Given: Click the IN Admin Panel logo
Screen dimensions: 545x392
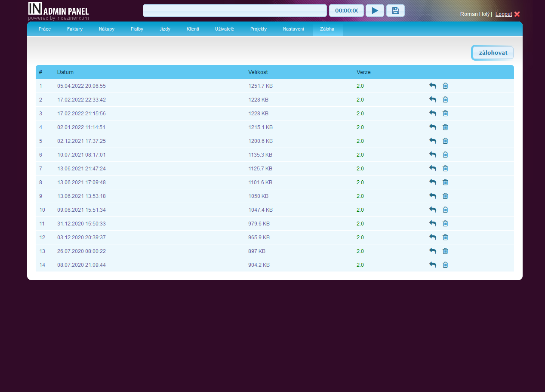Looking at the screenshot, I should (59, 11).
